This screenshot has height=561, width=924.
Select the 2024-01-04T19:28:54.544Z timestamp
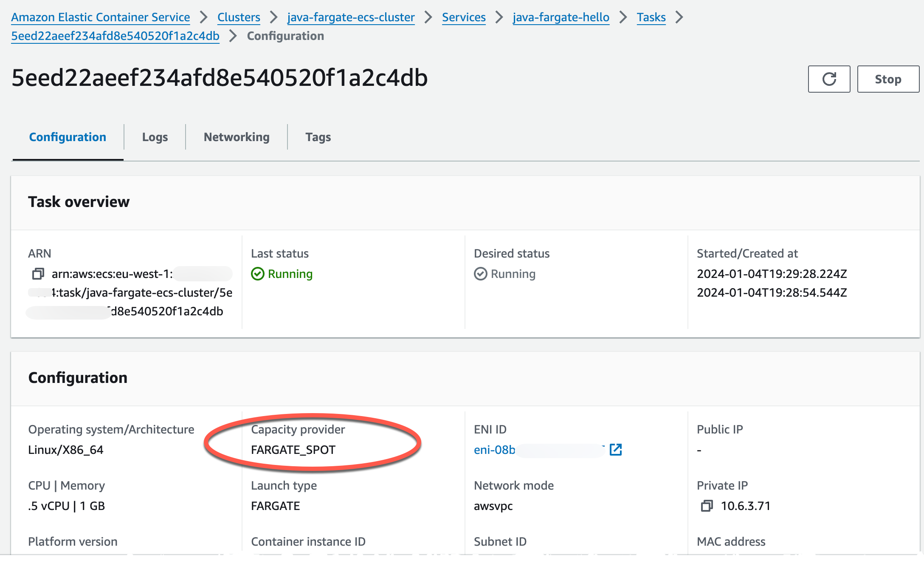pos(772,292)
